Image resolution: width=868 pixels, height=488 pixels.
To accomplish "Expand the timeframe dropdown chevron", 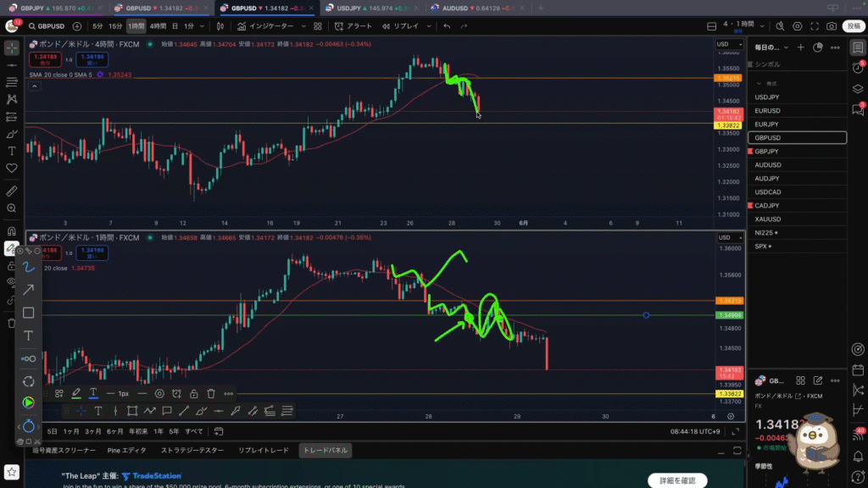I will pos(202,26).
